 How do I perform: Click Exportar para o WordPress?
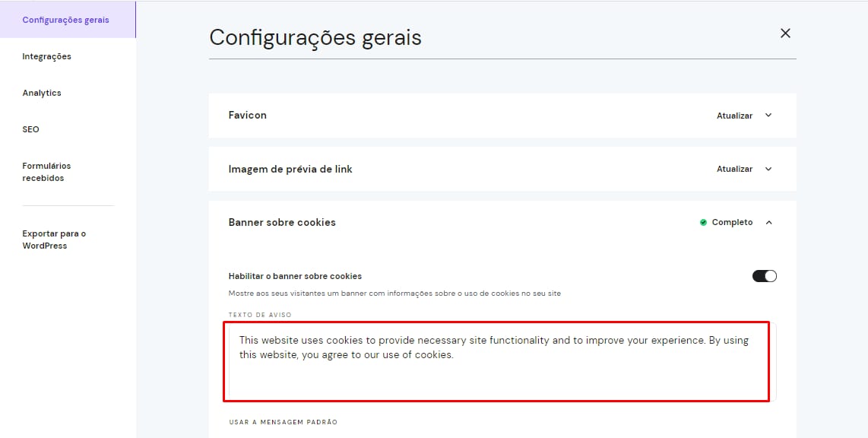pos(54,240)
